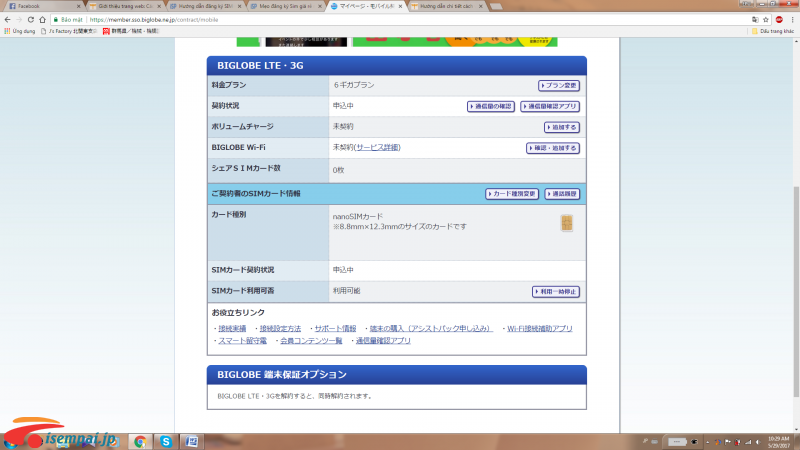The height and width of the screenshot is (450, 800).
Task: Select the nanoSIMカード text
Action: 358,216
